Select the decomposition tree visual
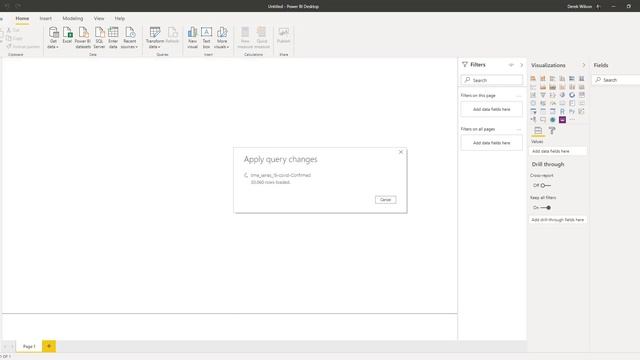This screenshot has height=360, width=640. point(533,120)
